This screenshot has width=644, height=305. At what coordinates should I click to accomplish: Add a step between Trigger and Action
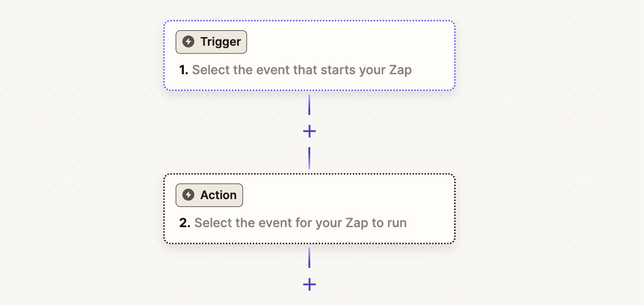click(309, 131)
